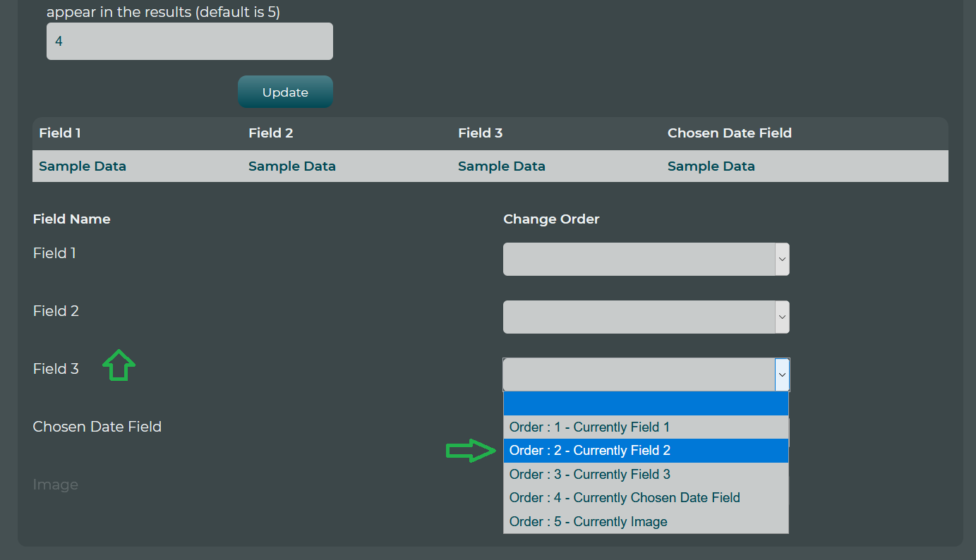Viewport: 976px width, 560px height.
Task: Select the blank option in the dropdown list
Action: pyautogui.click(x=646, y=403)
